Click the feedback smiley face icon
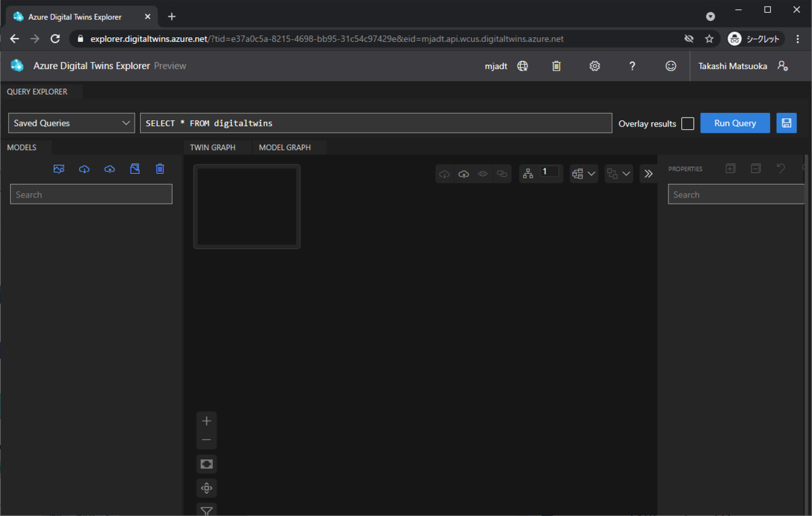 (671, 66)
